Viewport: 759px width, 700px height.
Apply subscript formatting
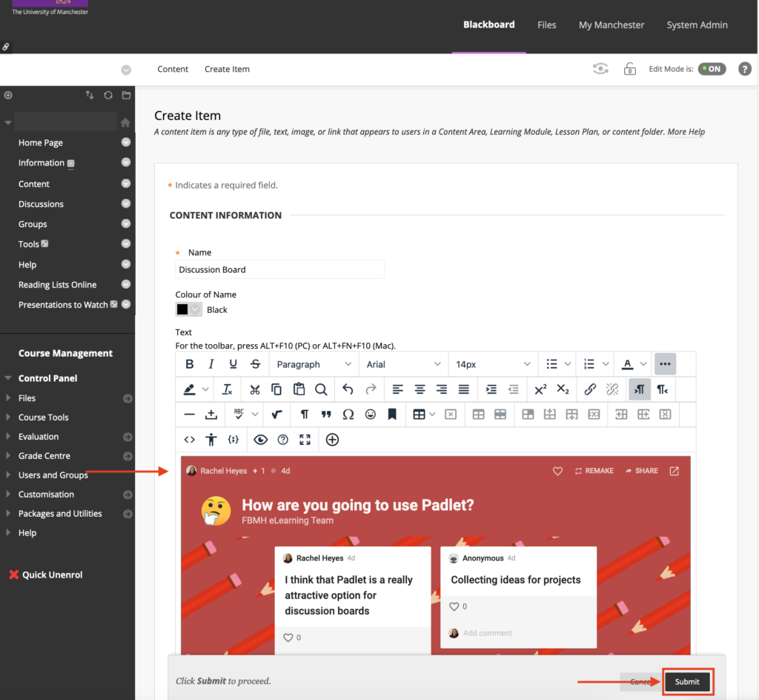click(563, 389)
